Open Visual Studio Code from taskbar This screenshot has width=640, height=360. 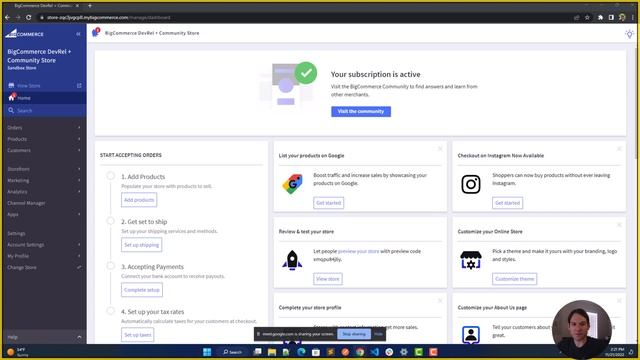click(x=375, y=352)
